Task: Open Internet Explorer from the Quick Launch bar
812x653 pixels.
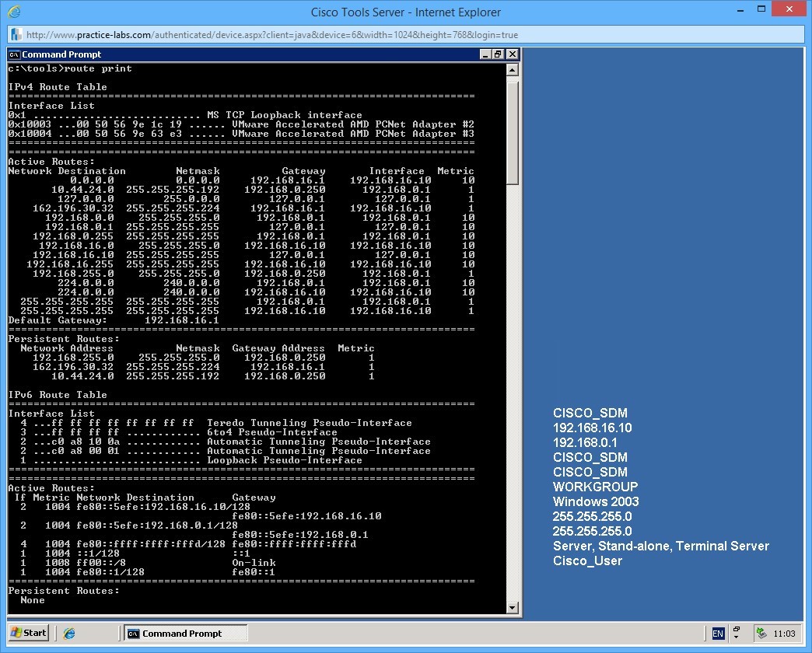Action: (x=69, y=633)
